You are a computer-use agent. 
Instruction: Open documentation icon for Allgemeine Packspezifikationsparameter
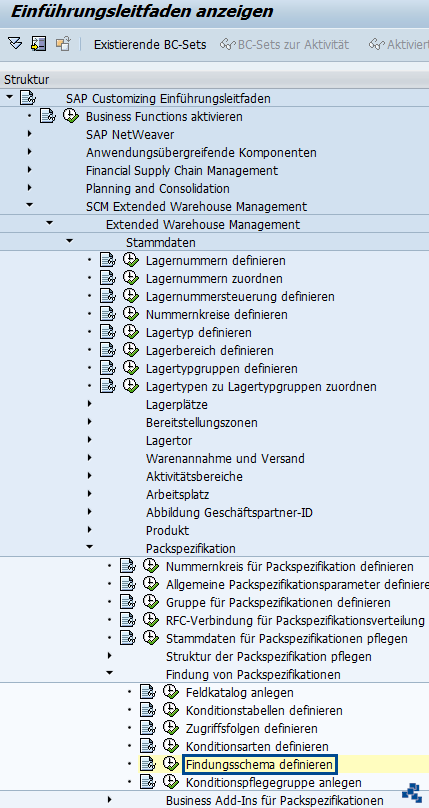pyautogui.click(x=127, y=584)
